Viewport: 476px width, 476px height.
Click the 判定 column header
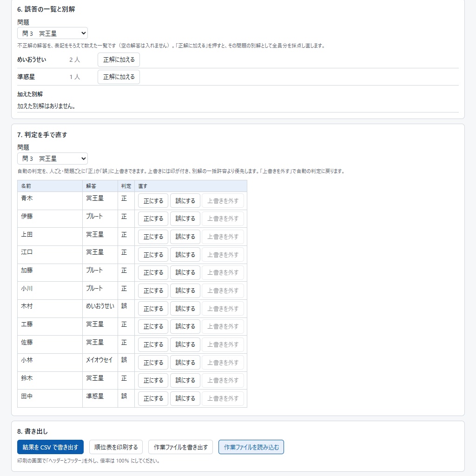pos(126,186)
